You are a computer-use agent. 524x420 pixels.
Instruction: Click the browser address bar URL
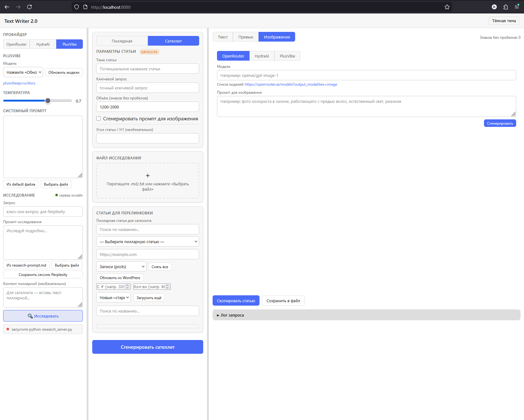(111, 7)
